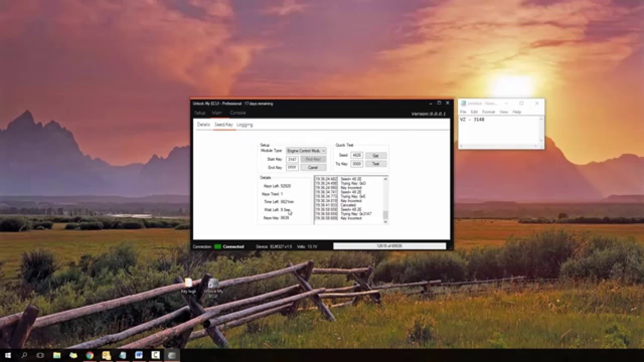Minimize the Unlock My ECU window
644x362 pixels.
[x=431, y=103]
